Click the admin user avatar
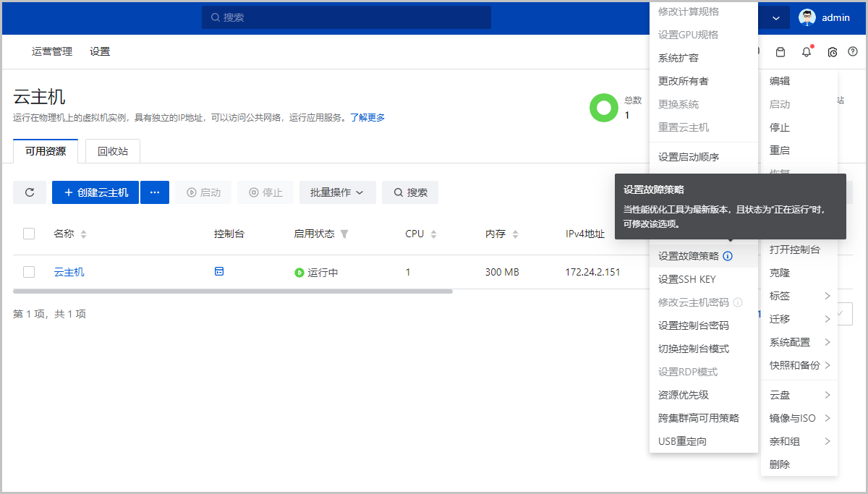The image size is (868, 494). coord(807,17)
